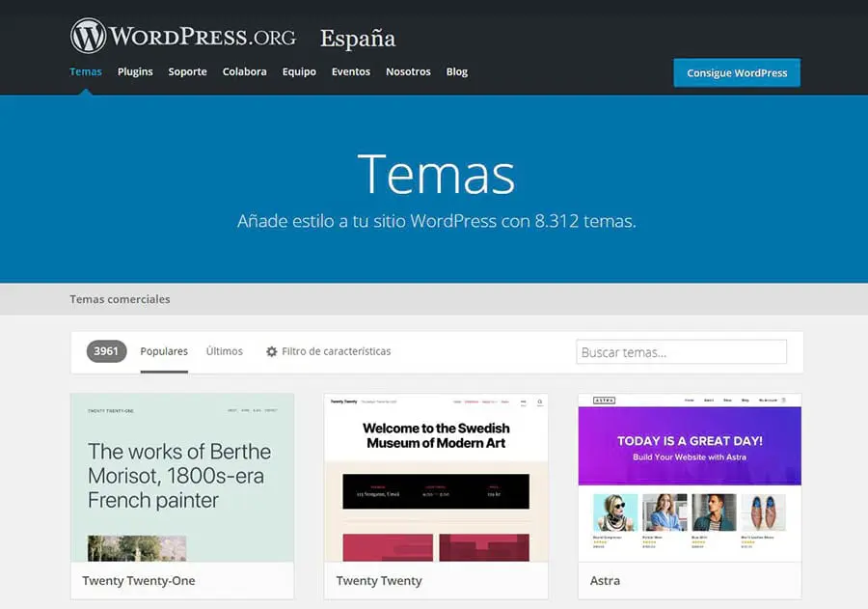Select Colabora in the top navigation

(244, 71)
